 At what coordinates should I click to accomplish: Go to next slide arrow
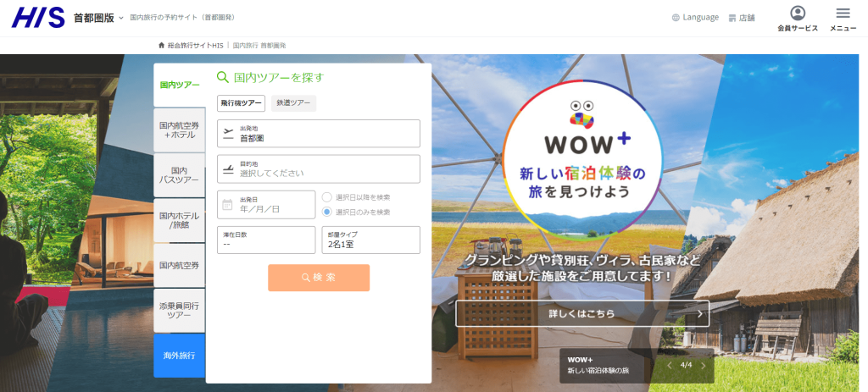(704, 366)
